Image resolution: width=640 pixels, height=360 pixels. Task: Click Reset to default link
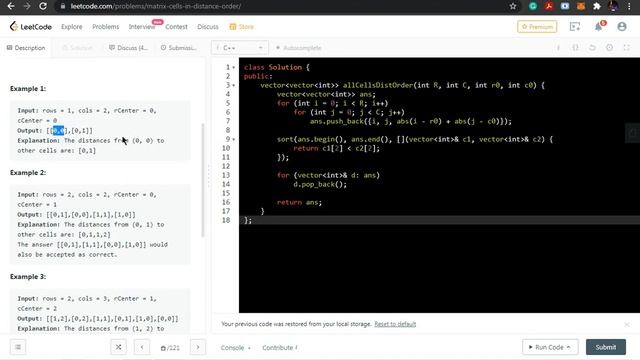[x=395, y=324]
